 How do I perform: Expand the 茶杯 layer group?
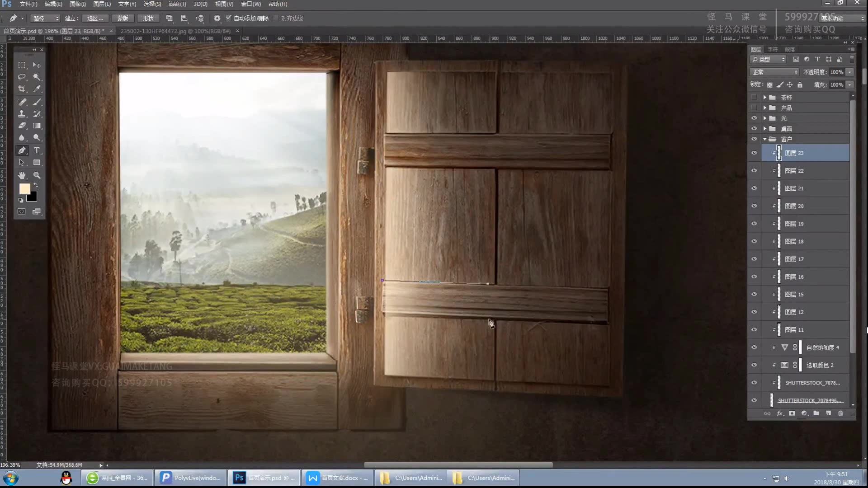click(765, 97)
